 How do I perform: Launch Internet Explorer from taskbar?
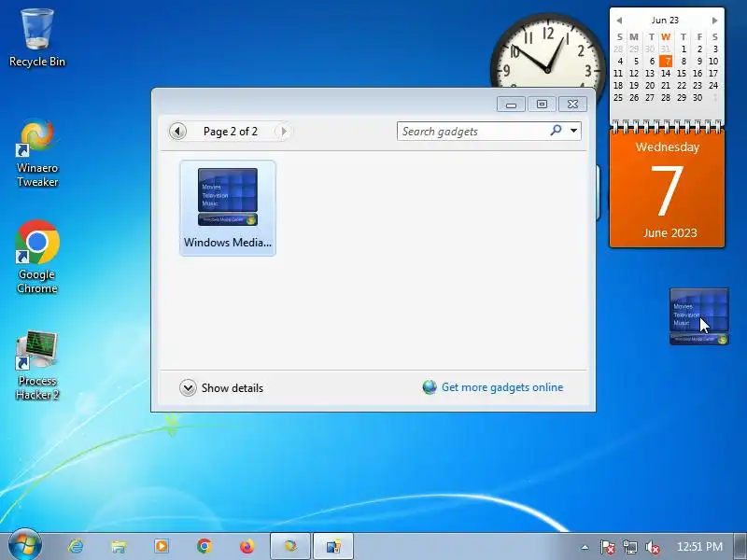click(x=76, y=546)
